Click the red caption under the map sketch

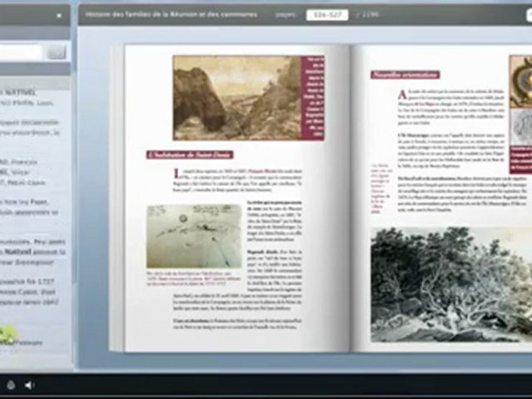(x=194, y=278)
